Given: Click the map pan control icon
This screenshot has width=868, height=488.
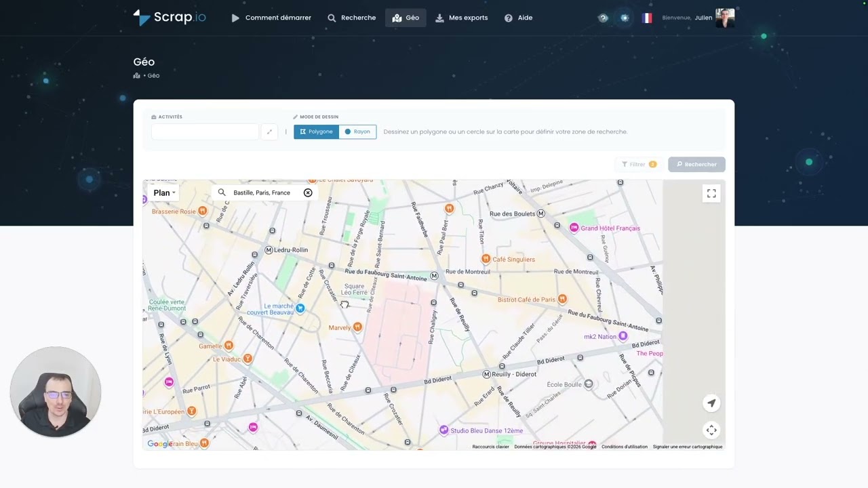Looking at the screenshot, I should tap(711, 430).
